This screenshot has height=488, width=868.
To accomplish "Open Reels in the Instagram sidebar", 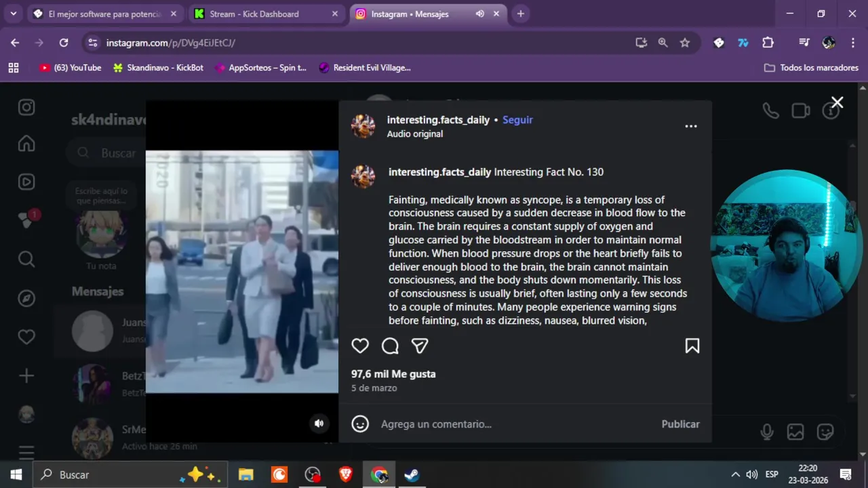I will coord(26,182).
